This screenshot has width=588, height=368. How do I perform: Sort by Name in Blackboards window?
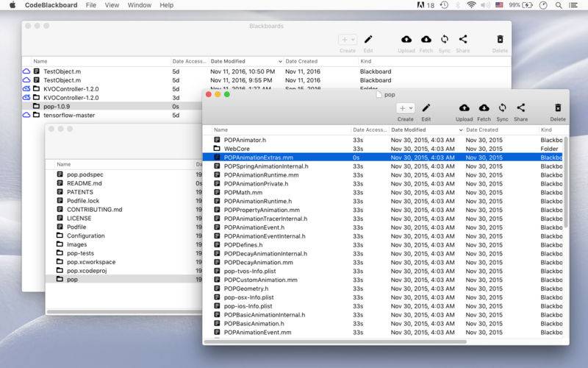pyautogui.click(x=40, y=61)
